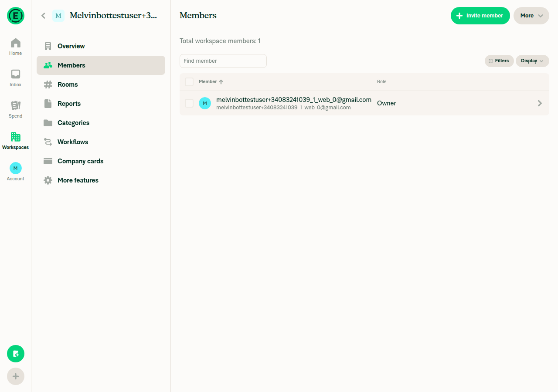This screenshot has height=392, width=558.
Task: Click the Expensify logo icon
Action: (x=16, y=16)
